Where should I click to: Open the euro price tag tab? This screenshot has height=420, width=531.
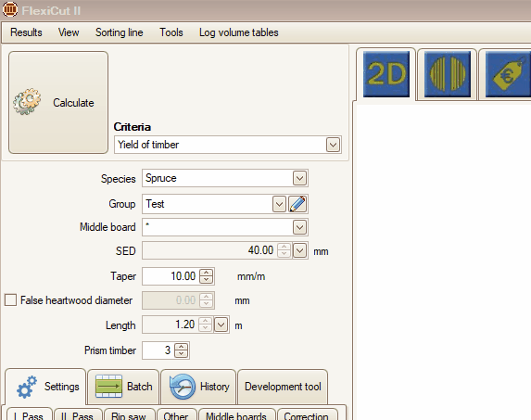508,74
